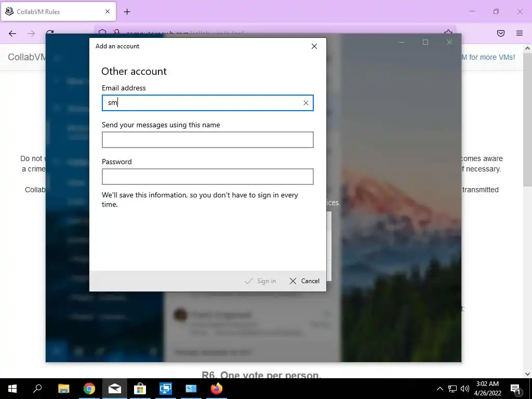The height and width of the screenshot is (399, 532).
Task: Open the Action Center notifications
Action: tap(516, 389)
